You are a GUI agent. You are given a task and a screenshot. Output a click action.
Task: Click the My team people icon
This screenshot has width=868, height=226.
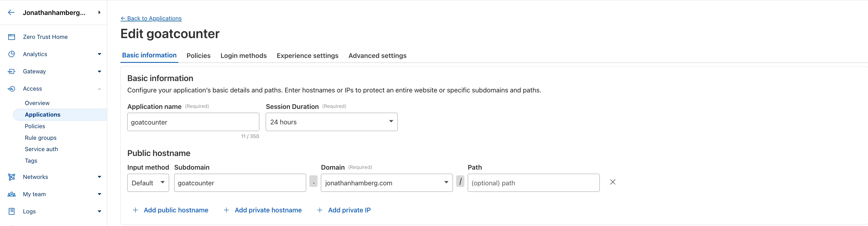tap(11, 194)
